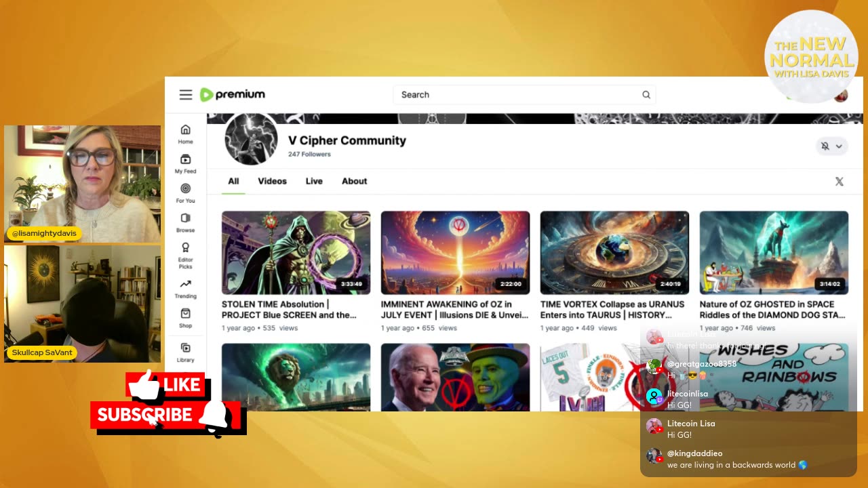The width and height of the screenshot is (868, 488).
Task: Click the 3:33:49 duration badge
Action: pyautogui.click(x=351, y=284)
